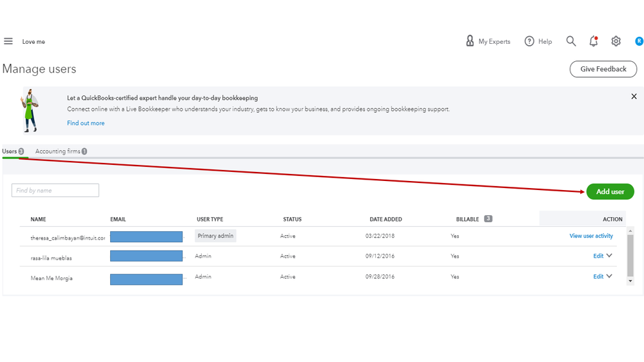Sort by the EMAIL column header
The image size is (644, 362).
(x=118, y=219)
